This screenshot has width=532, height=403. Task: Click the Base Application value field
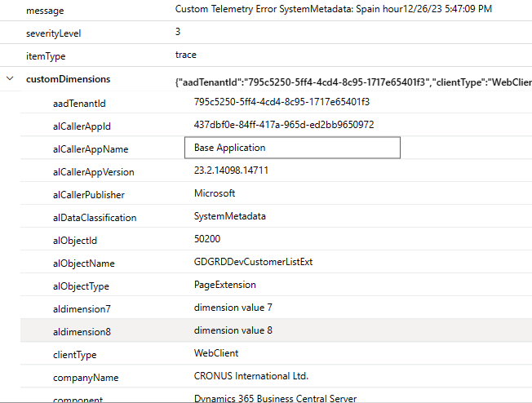tap(291, 148)
